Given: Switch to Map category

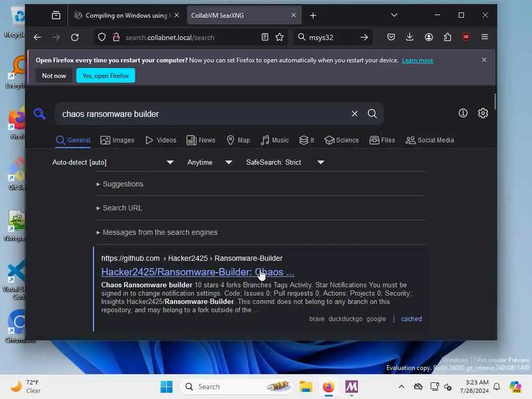Looking at the screenshot, I should 238,140.
